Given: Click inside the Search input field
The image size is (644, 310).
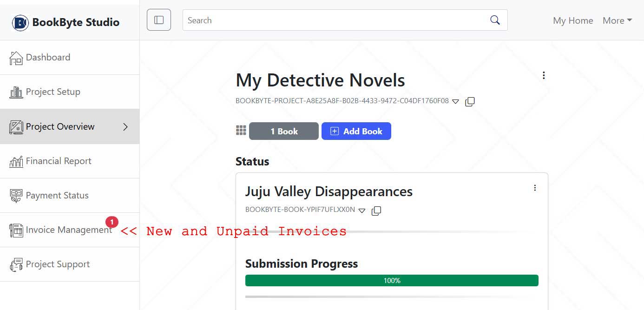Looking at the screenshot, I should pos(335,20).
